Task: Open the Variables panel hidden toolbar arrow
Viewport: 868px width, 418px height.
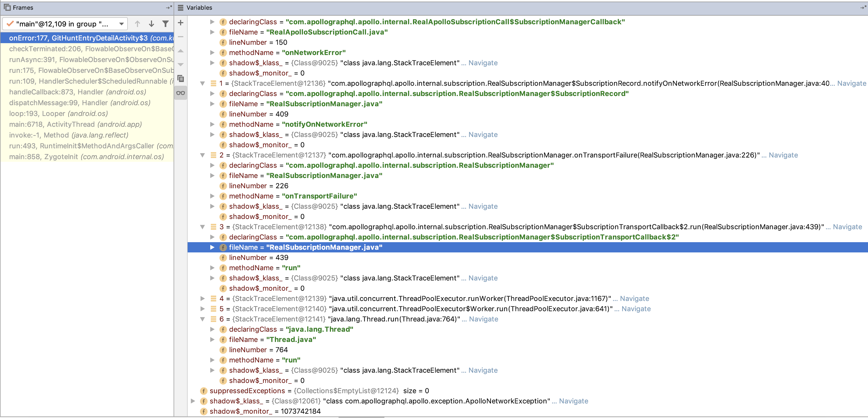Action: (862, 8)
